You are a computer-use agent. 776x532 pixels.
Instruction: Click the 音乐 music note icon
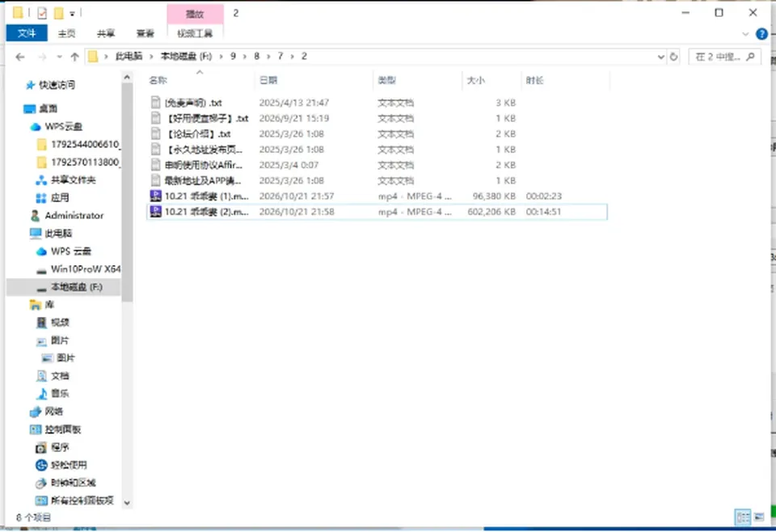point(41,394)
